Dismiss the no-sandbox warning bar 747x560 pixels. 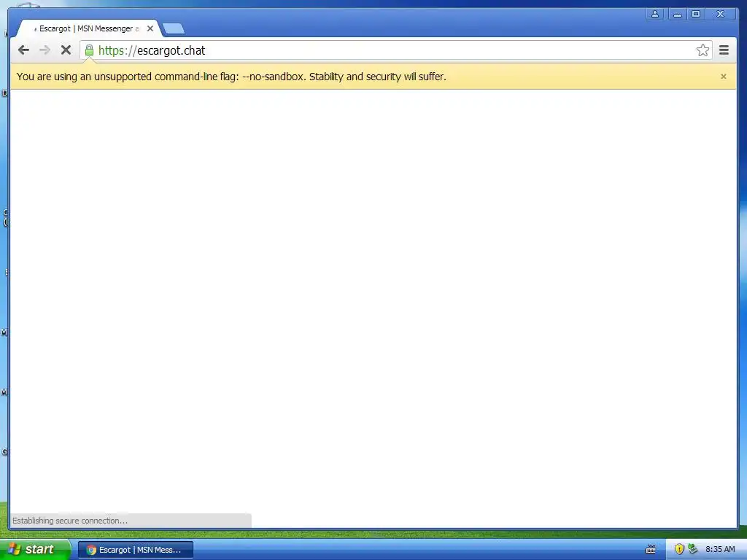(x=723, y=76)
